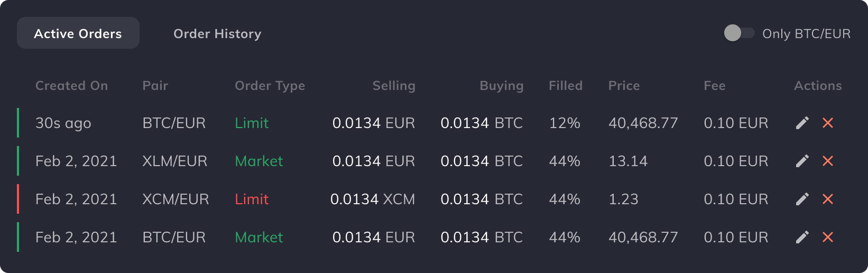Sort by Filled column header

[566, 86]
